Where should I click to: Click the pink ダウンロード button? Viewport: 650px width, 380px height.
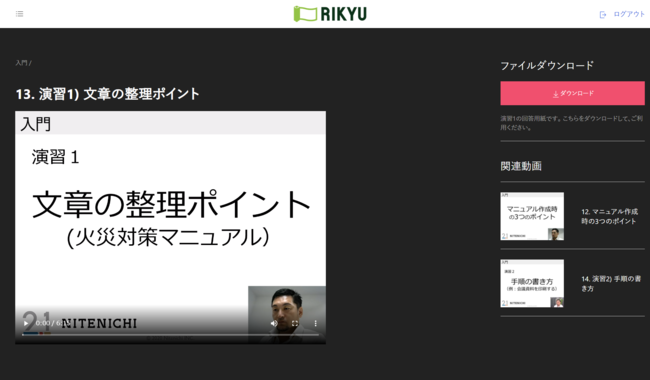click(572, 93)
